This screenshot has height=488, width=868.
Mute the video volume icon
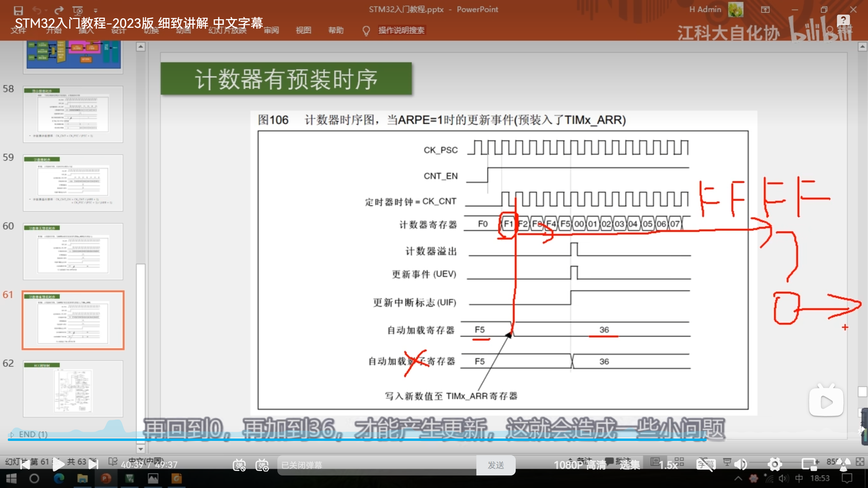point(741,465)
